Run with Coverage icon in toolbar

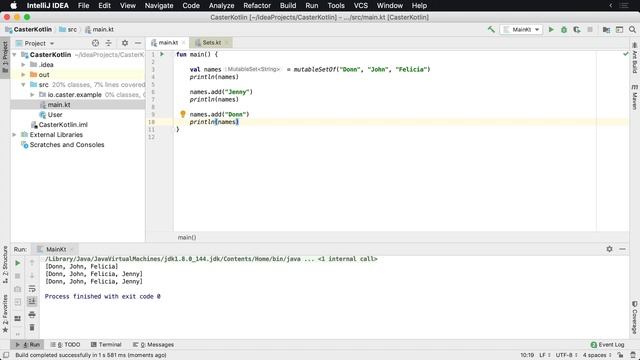click(x=577, y=29)
